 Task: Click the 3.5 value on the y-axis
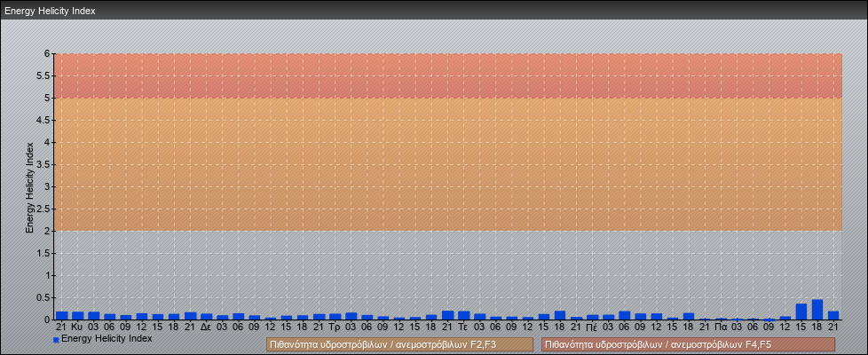[x=44, y=164]
